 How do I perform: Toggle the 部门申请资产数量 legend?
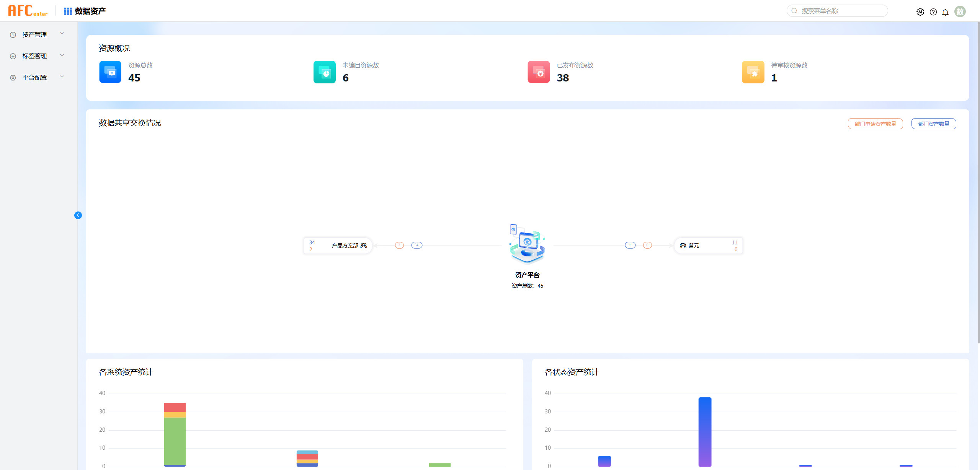pos(875,124)
